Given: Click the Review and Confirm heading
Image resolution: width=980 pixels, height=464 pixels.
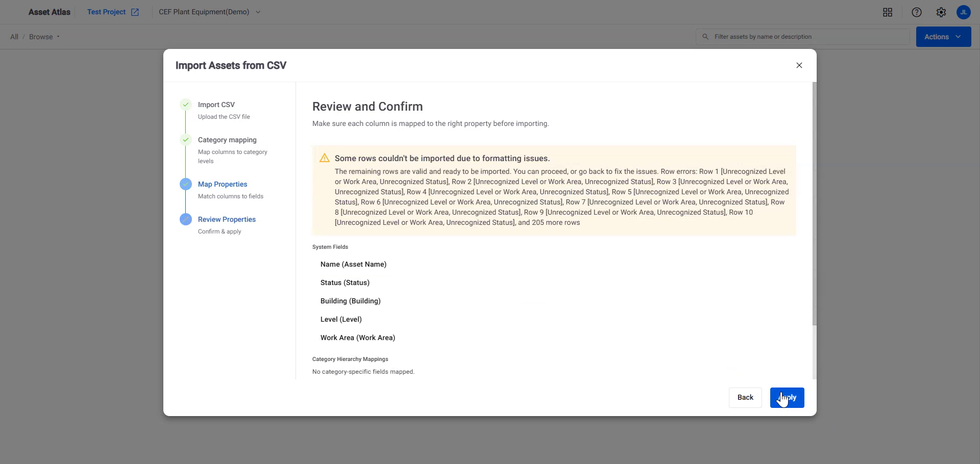Looking at the screenshot, I should coord(367,107).
